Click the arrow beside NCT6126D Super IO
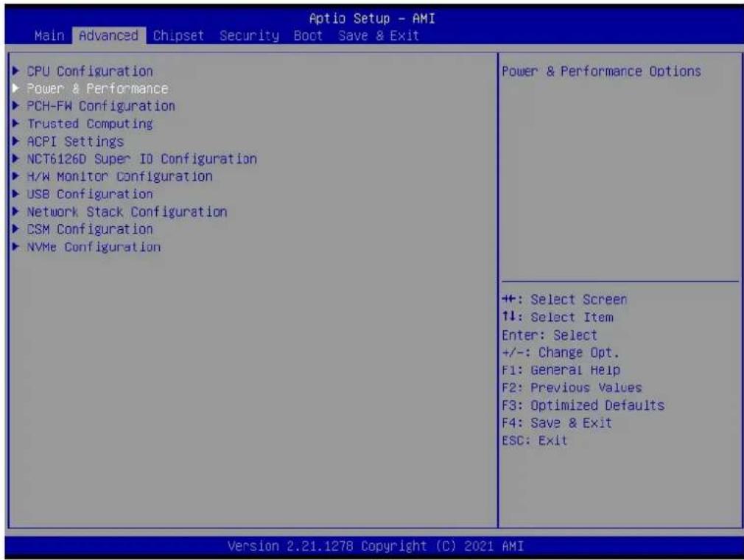744x560 pixels. 15,158
